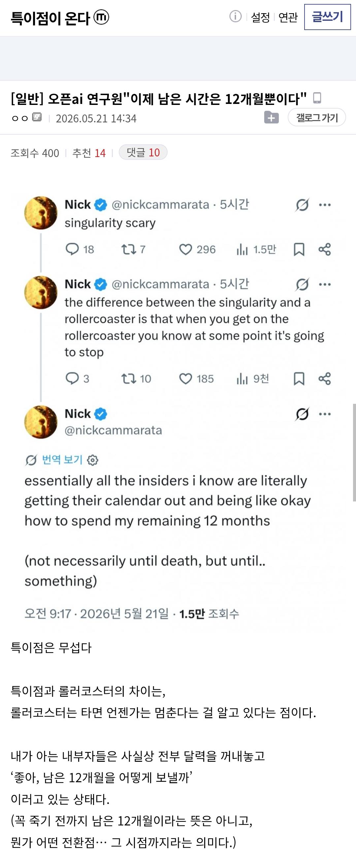
Task: Click the mobile device icon beside the title
Action: (317, 98)
